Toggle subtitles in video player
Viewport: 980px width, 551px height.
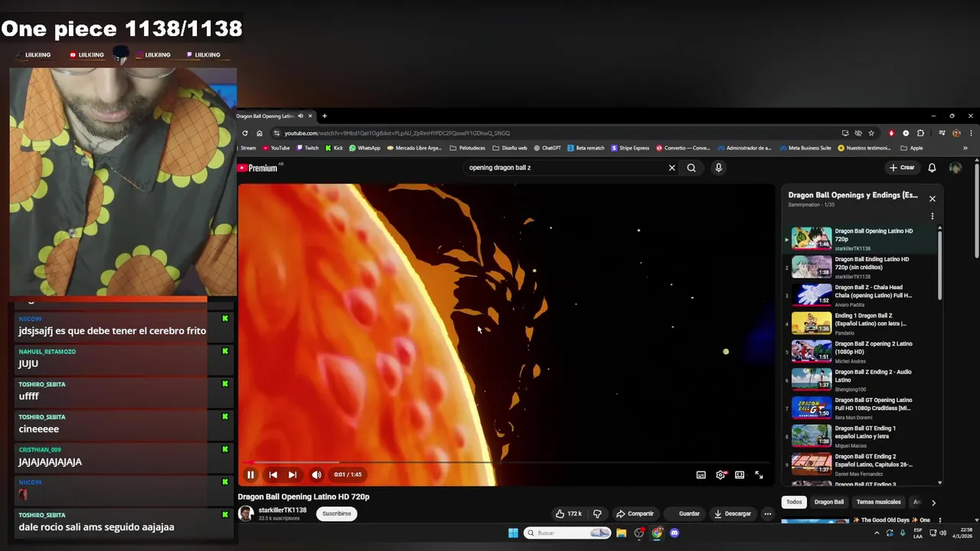click(x=701, y=474)
